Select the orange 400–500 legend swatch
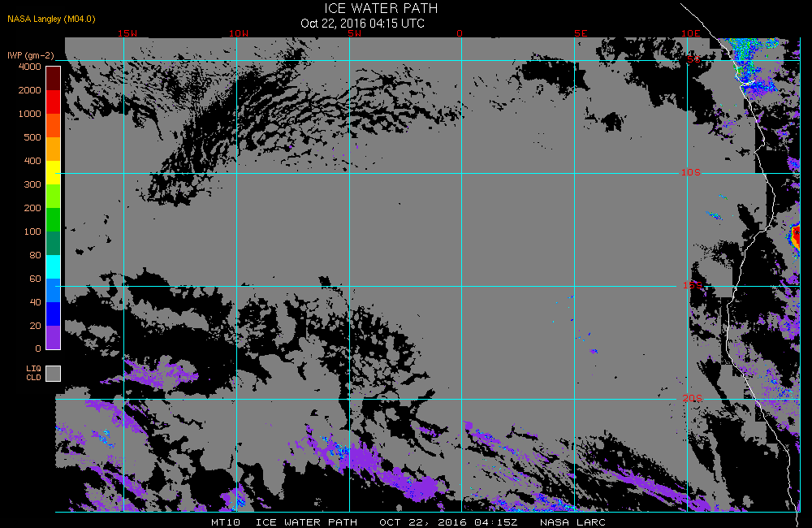812x528 pixels. 54,149
